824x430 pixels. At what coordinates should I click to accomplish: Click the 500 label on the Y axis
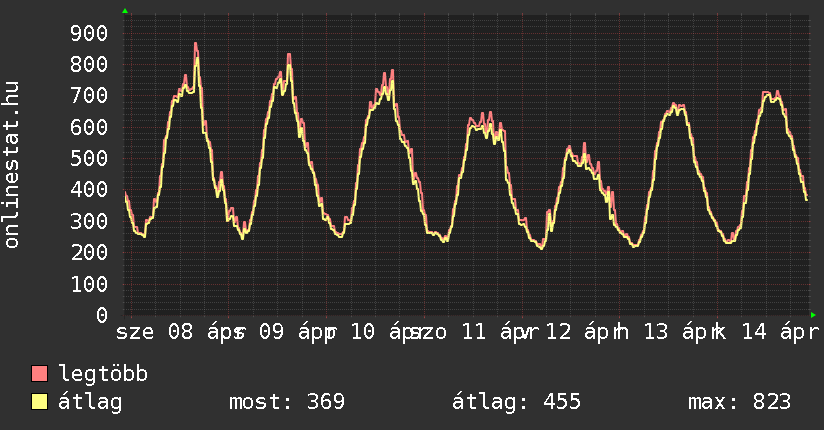point(88,158)
